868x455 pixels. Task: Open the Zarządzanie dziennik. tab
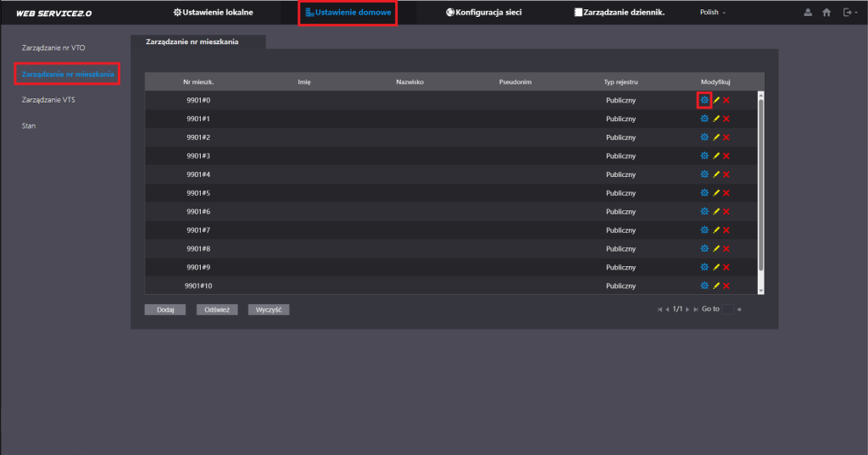coord(619,13)
